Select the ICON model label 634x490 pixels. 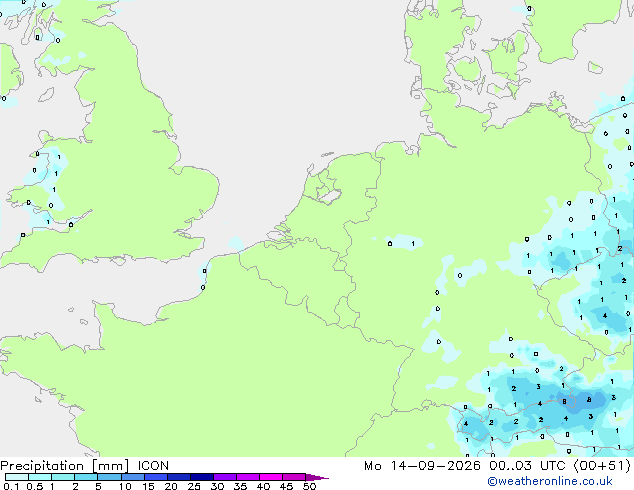(x=153, y=466)
